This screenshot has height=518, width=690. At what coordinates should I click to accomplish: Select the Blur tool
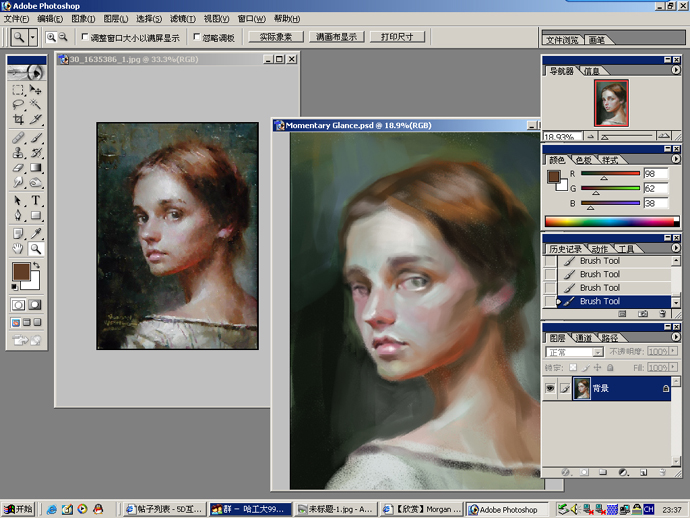point(18,182)
